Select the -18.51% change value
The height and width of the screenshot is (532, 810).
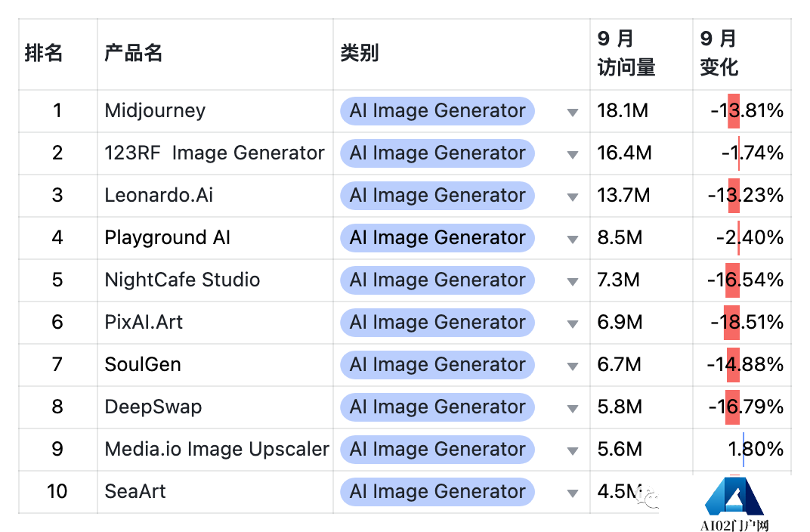(x=747, y=323)
